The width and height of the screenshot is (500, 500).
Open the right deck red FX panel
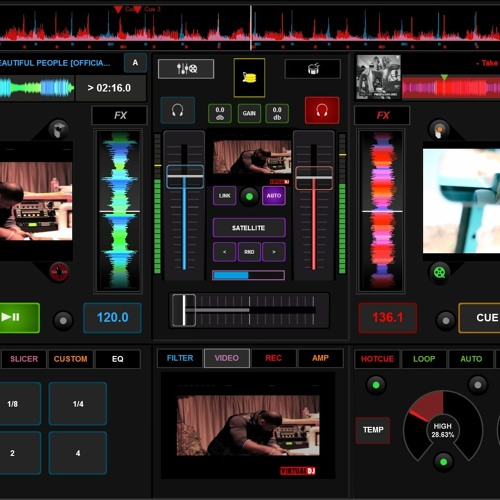coord(382,115)
